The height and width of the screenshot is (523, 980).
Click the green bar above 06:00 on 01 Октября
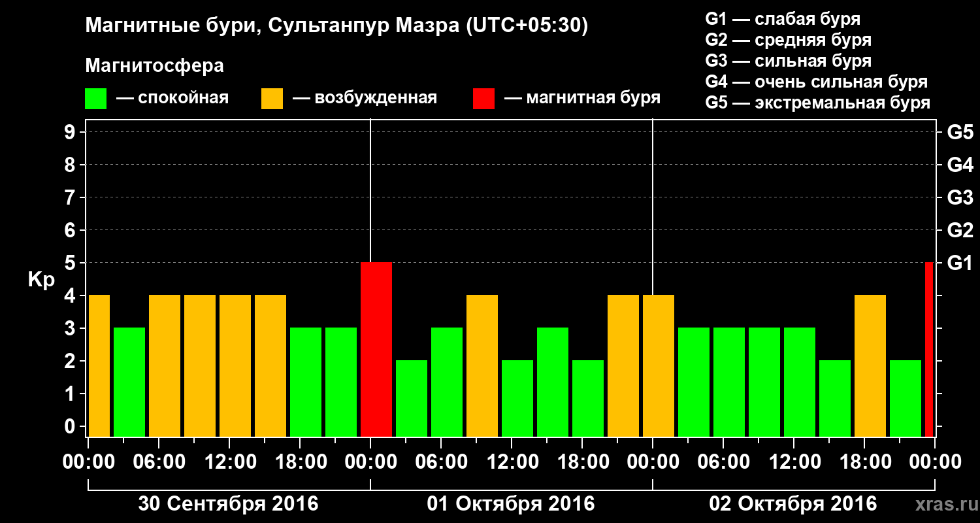(447, 382)
